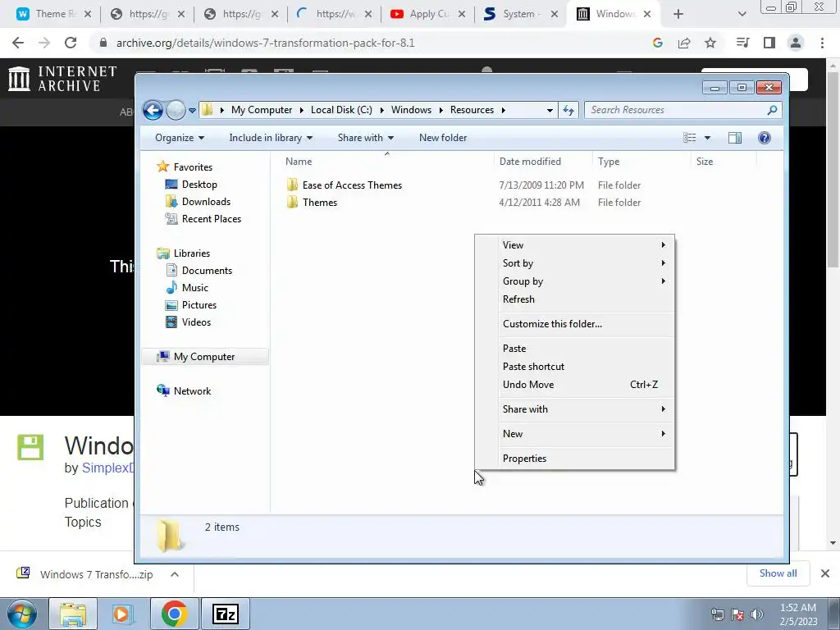The height and width of the screenshot is (630, 840).
Task: Open the Share with toolbar dropdown
Action: point(366,138)
